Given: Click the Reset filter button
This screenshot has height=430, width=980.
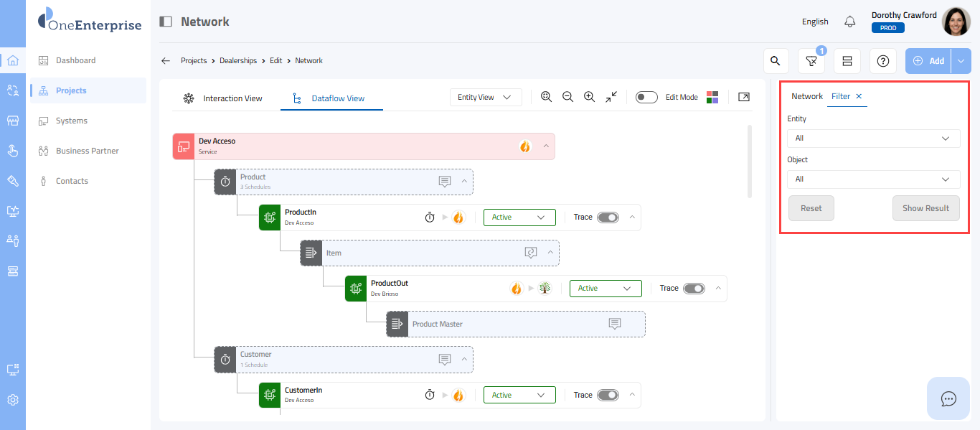Looking at the screenshot, I should click(811, 208).
